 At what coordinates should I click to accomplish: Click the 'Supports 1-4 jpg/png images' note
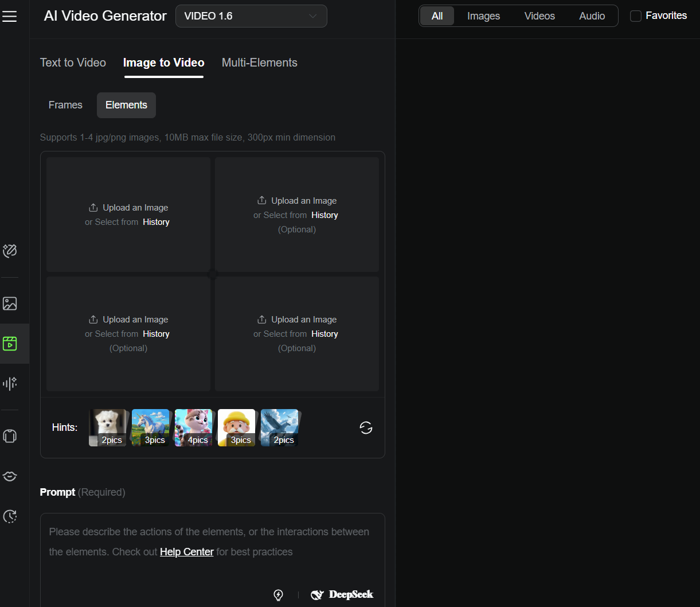(x=187, y=138)
